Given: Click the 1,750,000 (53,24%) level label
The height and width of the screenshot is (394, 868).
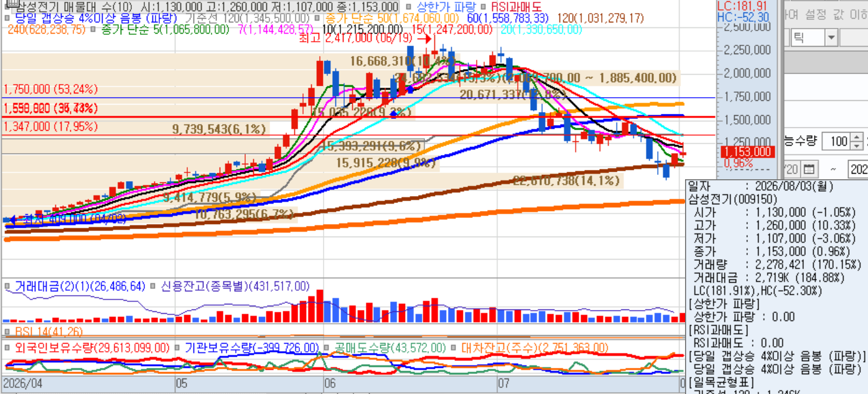Looking at the screenshot, I should [51, 89].
